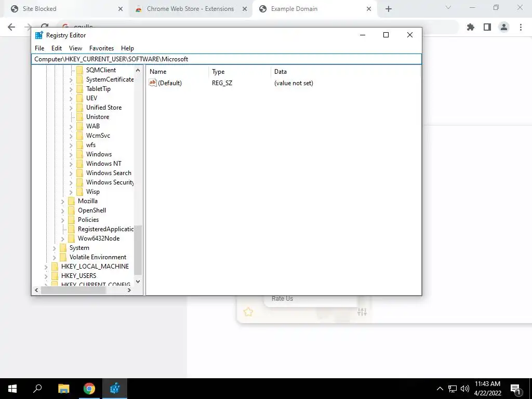Select the Wisp folder icon

click(x=79, y=192)
